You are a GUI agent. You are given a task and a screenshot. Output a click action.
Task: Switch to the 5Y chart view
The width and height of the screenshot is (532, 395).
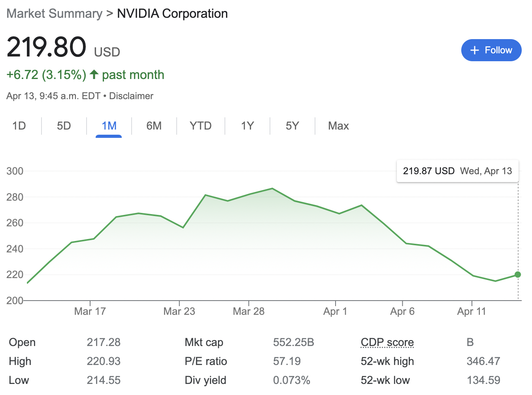(292, 126)
